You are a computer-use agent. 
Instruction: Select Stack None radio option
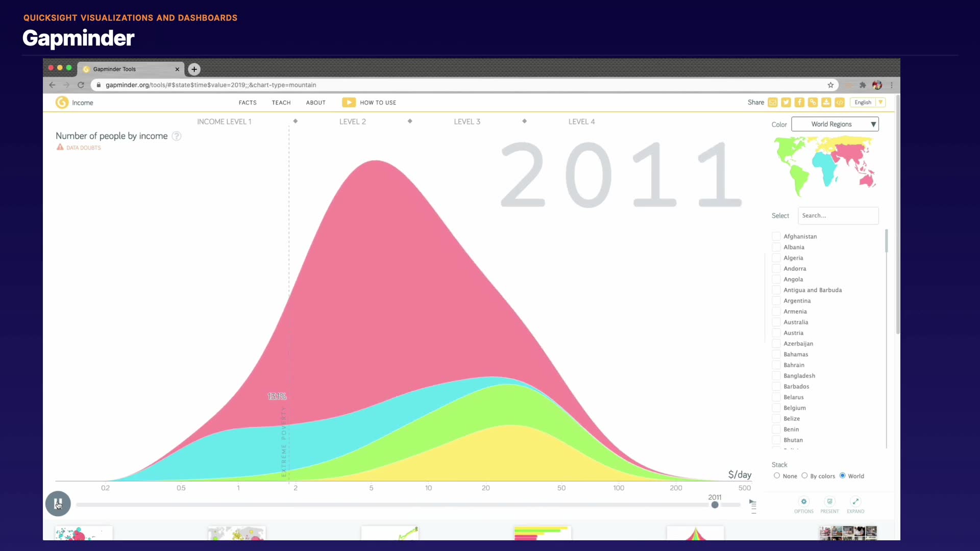[777, 475]
